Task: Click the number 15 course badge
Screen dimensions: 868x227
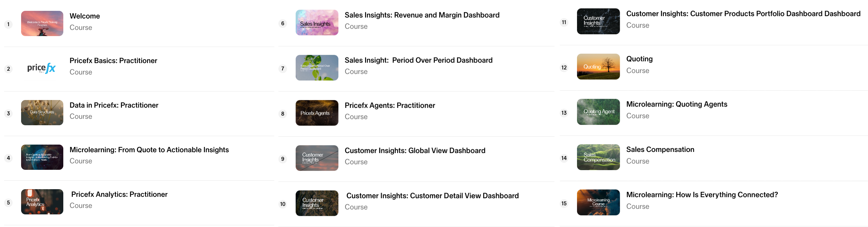Action: point(564,203)
